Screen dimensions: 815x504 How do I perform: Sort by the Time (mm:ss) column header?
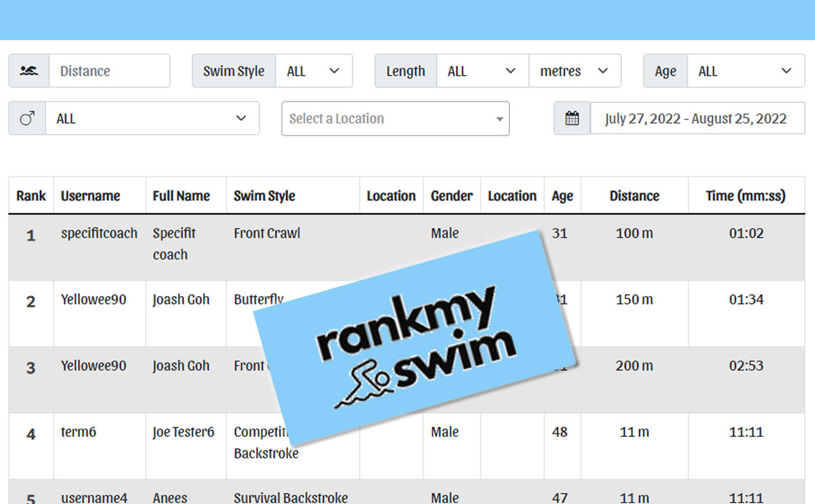pyautogui.click(x=746, y=196)
